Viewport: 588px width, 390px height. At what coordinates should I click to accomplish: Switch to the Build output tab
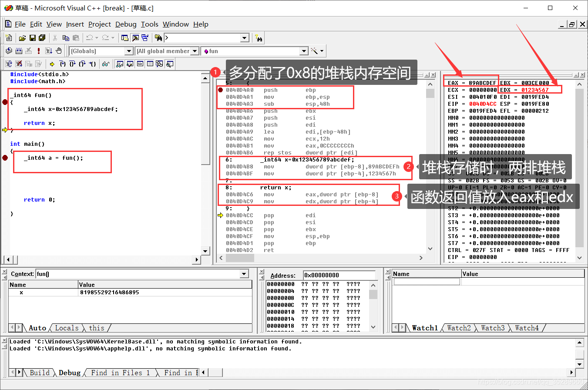click(40, 373)
